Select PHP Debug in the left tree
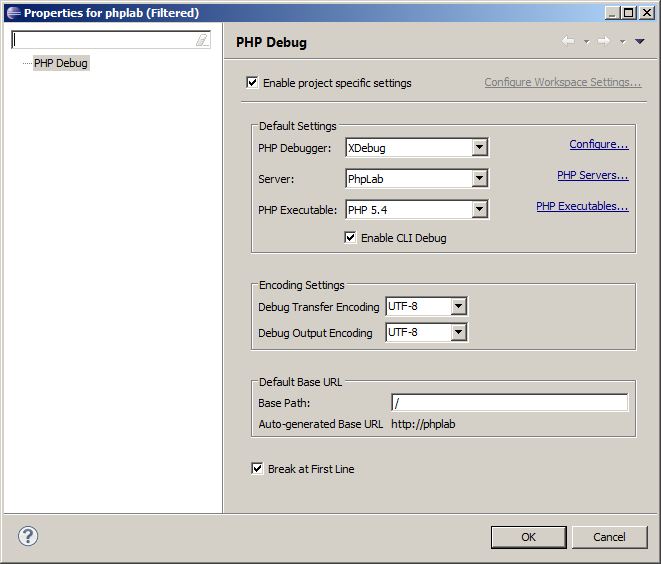Viewport: 661px width, 564px height. [x=61, y=63]
